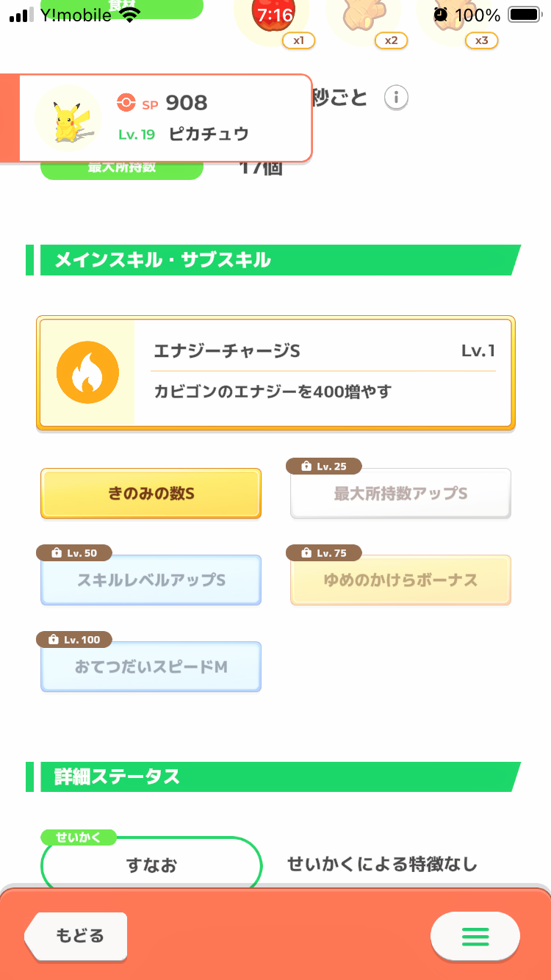Tap the Poké Ball SP icon

click(x=126, y=103)
